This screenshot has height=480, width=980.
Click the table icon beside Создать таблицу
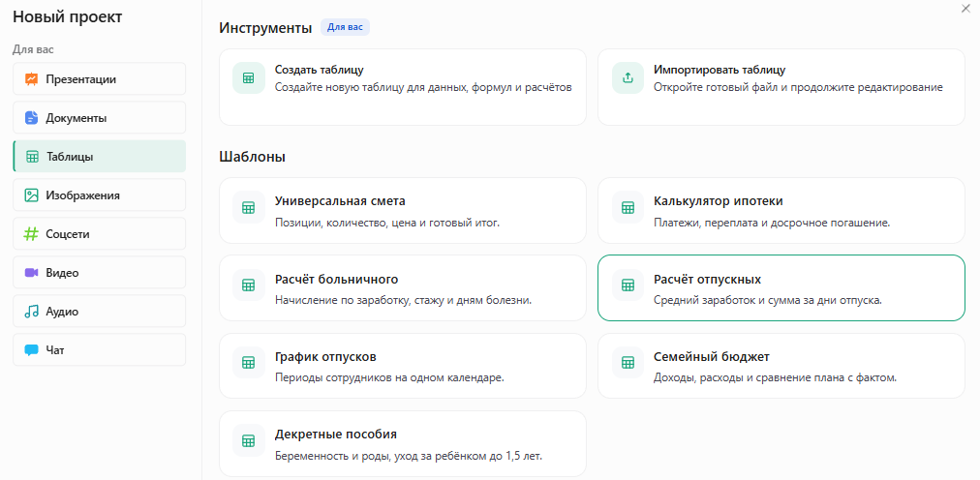249,78
